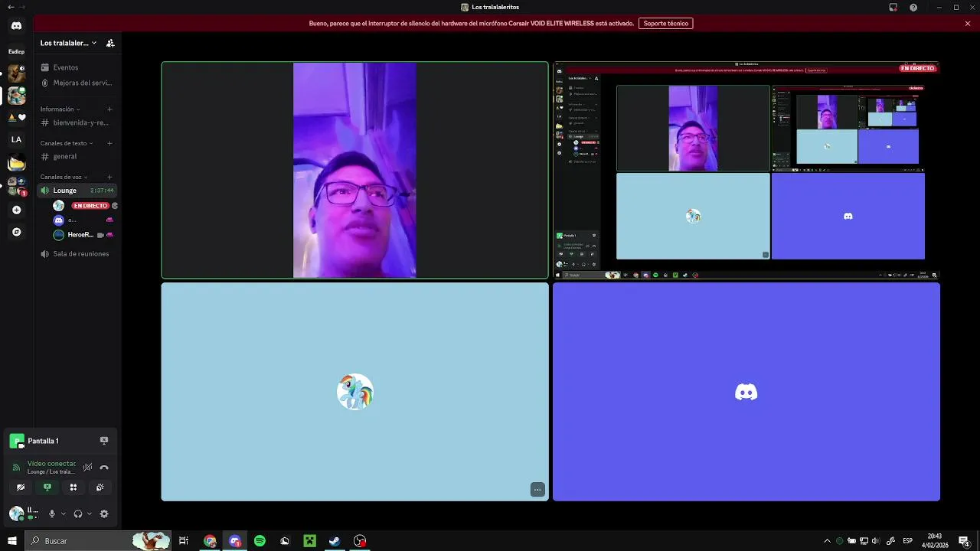Create channel in Canales de texto
This screenshot has height=551, width=980.
click(109, 143)
